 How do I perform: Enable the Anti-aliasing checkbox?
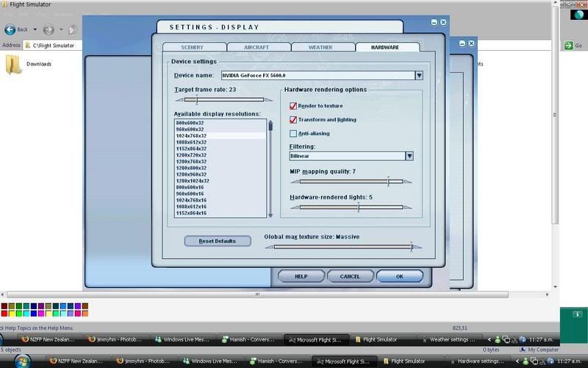pyautogui.click(x=293, y=133)
